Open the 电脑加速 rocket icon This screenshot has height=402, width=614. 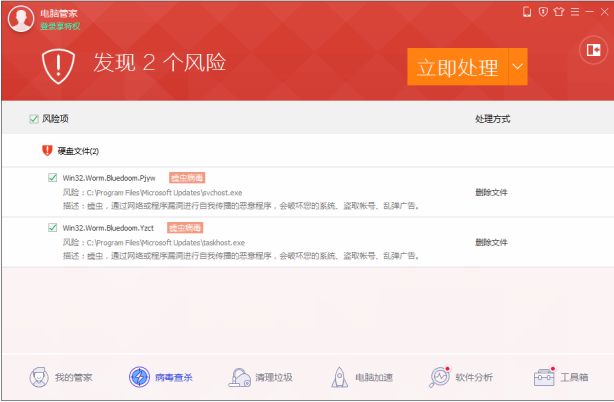[x=361, y=377]
